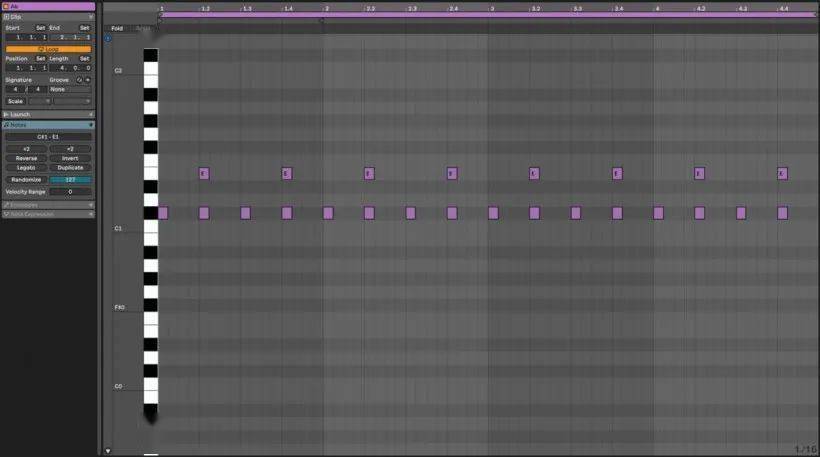Viewport: 820px width, 457px height.
Task: Click the Duplicate button
Action: pos(70,167)
